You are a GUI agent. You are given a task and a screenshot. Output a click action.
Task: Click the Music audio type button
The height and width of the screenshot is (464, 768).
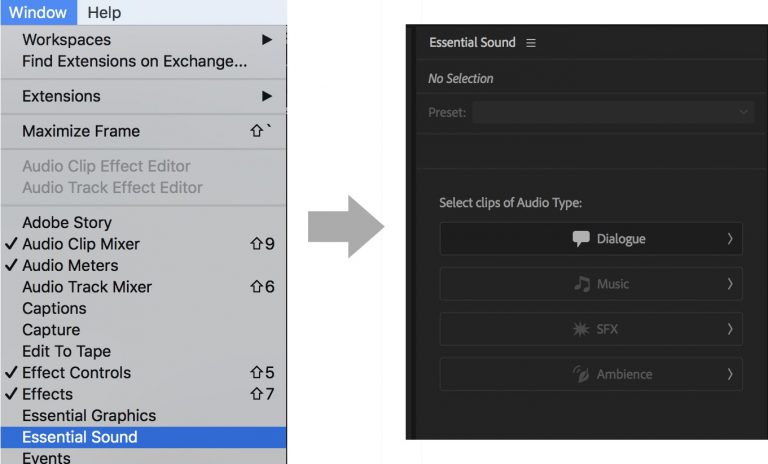591,284
